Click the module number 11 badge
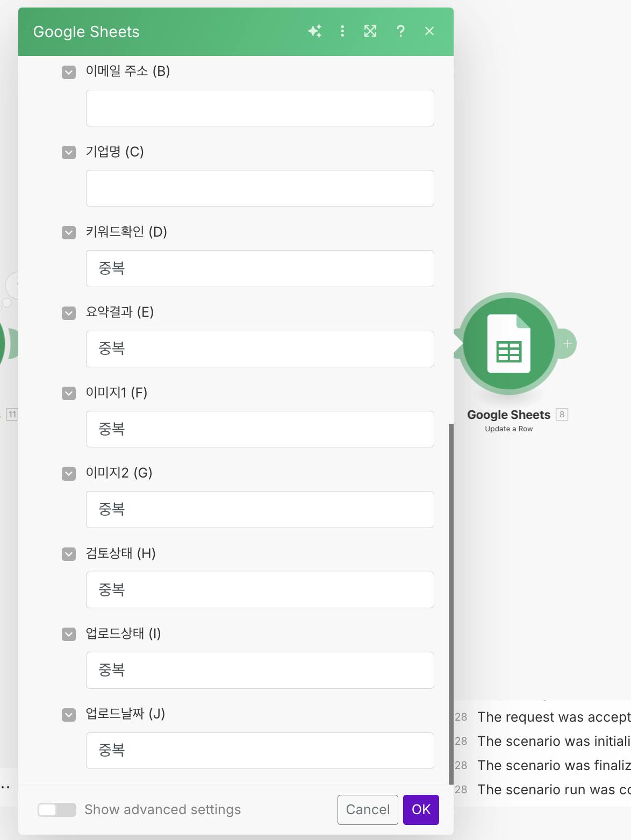631x840 pixels. (x=12, y=414)
